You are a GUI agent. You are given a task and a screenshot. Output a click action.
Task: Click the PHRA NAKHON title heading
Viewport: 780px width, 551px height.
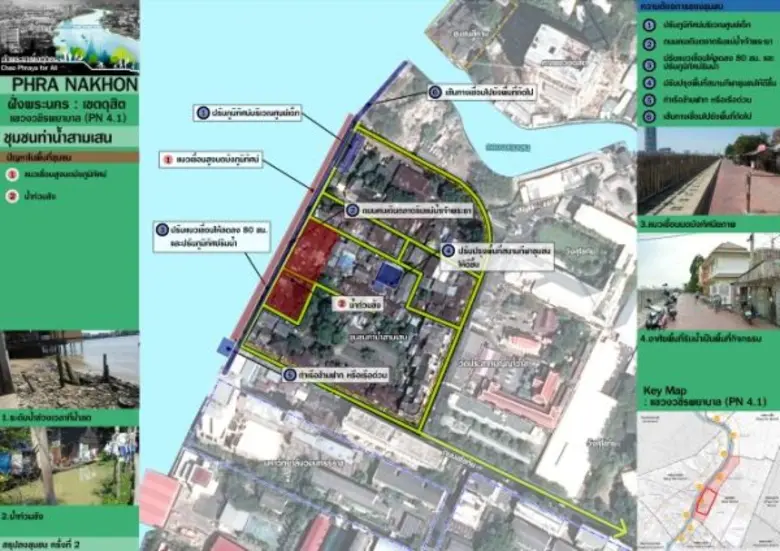coord(69,85)
